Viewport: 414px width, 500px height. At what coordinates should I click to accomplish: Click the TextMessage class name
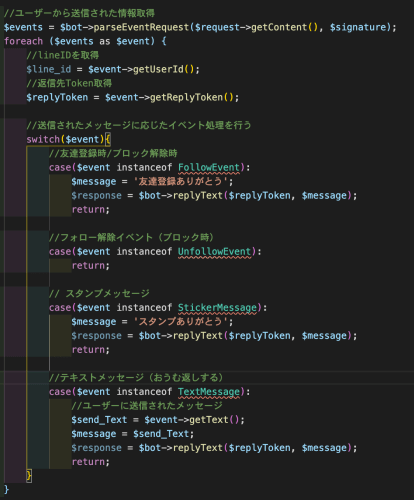(209, 391)
